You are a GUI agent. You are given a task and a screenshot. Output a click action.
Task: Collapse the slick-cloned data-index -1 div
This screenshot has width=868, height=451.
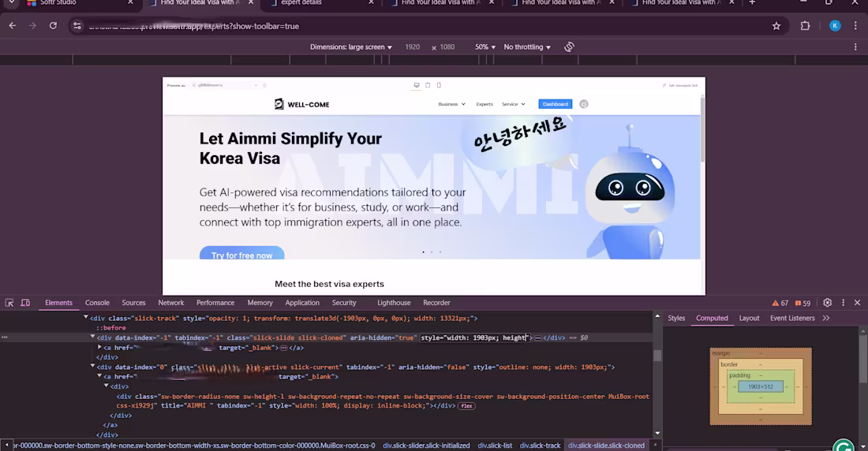tap(92, 337)
